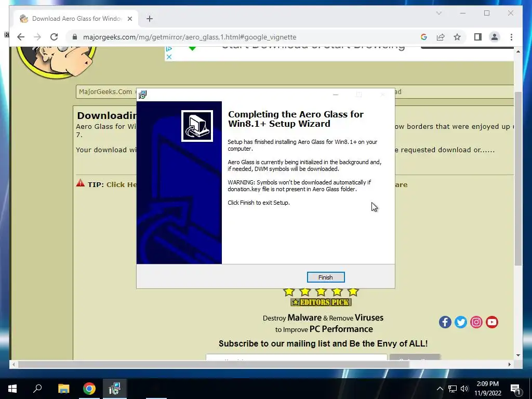Viewport: 532px width, 399px height.
Task: Open the MajorGeeks Facebook page
Action: click(x=445, y=322)
